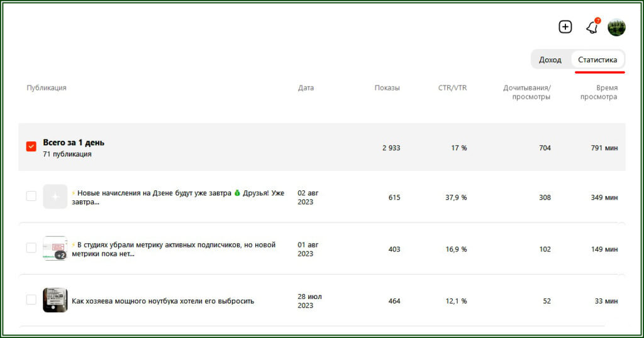This screenshot has height=338, width=644.
Task: Open the profile avatar menu
Action: tap(616, 27)
